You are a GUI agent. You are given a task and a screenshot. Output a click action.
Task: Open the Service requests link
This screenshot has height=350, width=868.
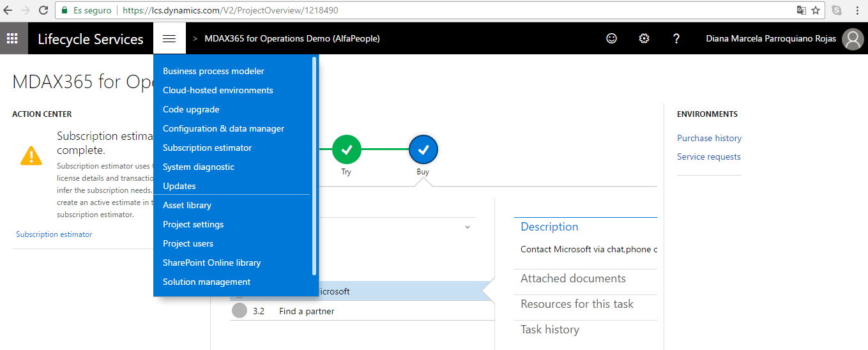[708, 156]
